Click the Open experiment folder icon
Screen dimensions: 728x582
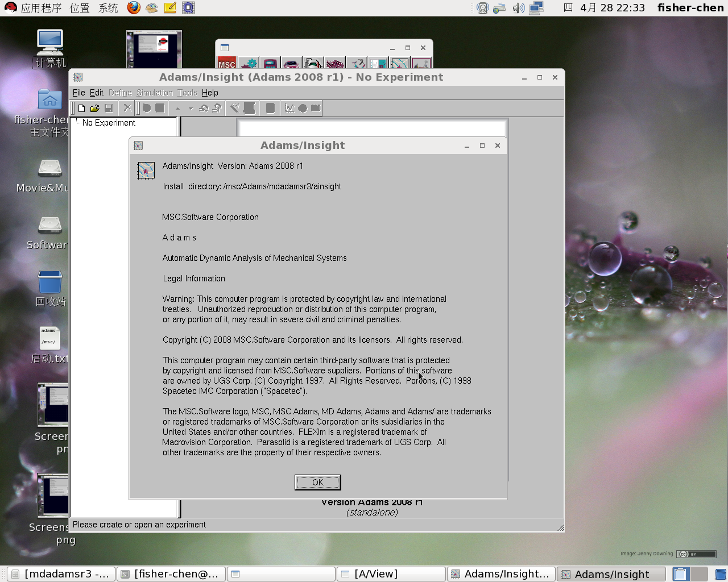[95, 108]
